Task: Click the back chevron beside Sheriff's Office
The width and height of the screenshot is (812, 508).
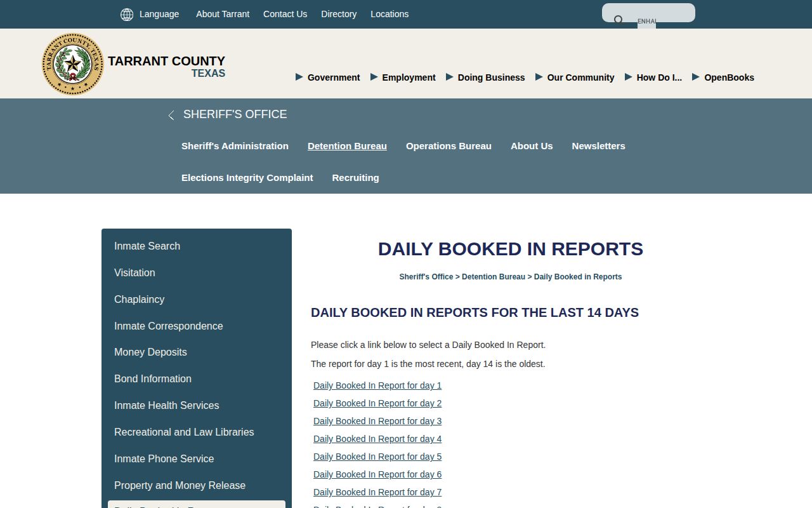Action: tap(171, 115)
